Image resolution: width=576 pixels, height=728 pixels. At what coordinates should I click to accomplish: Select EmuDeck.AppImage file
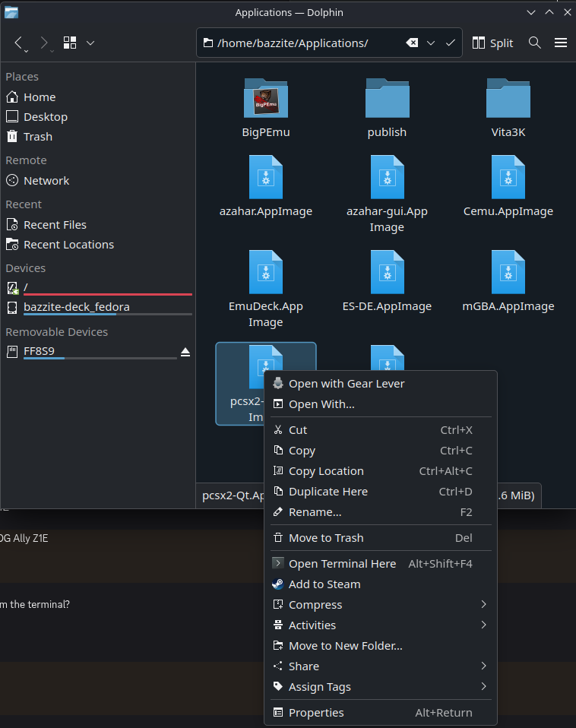tap(265, 289)
